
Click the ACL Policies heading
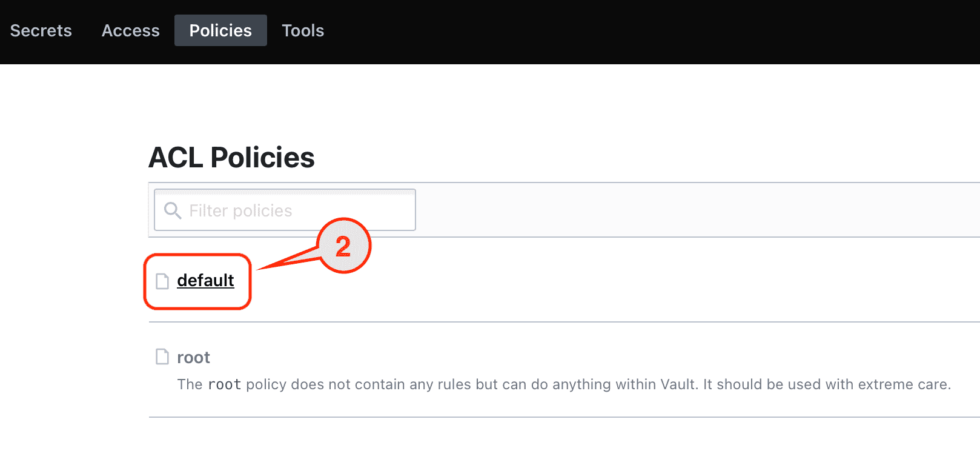click(x=231, y=158)
